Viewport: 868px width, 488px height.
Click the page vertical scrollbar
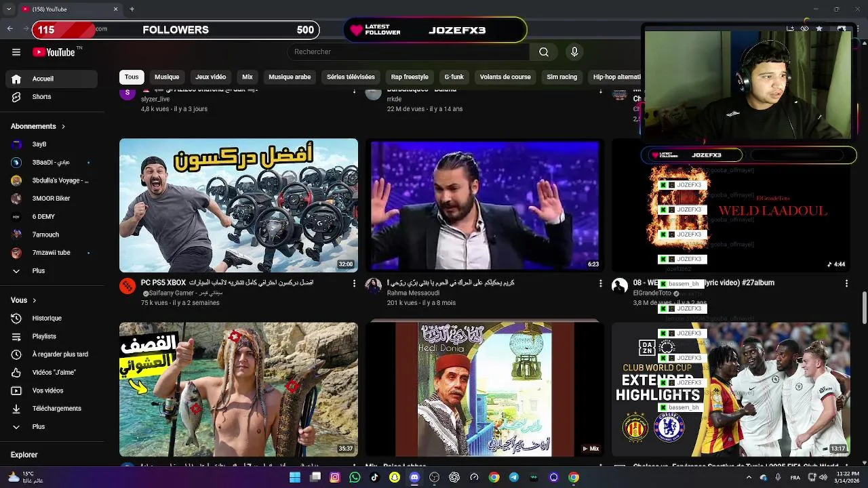point(864,308)
